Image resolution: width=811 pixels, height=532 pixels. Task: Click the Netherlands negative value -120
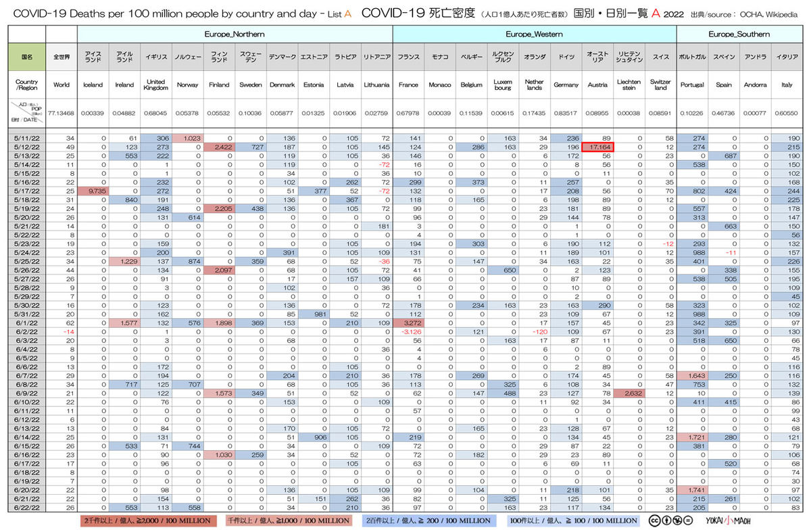click(x=535, y=332)
